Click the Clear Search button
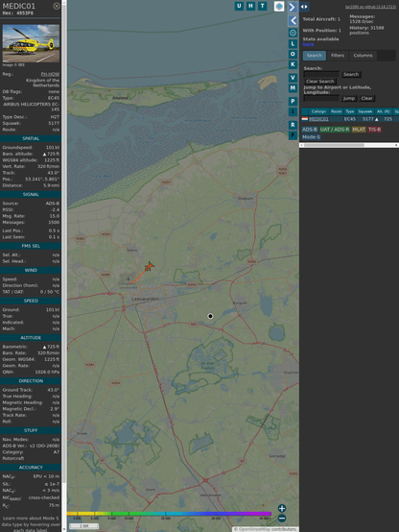This screenshot has width=399, height=532. click(x=320, y=82)
